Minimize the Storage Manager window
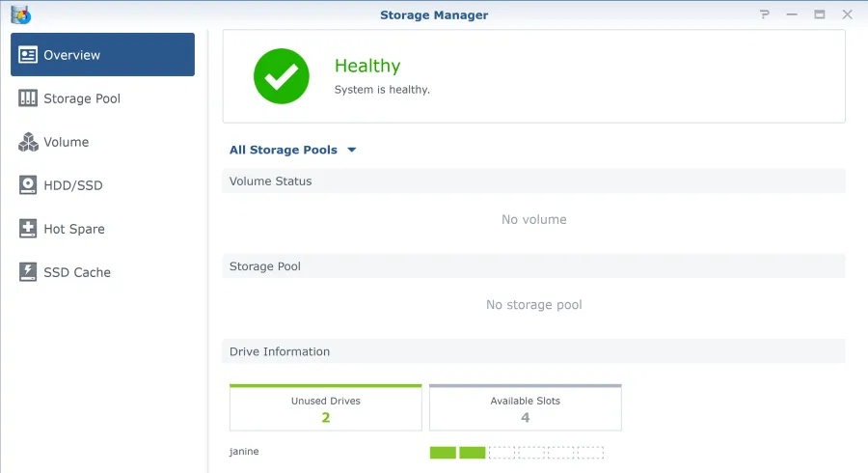The width and height of the screenshot is (868, 473). pos(792,14)
